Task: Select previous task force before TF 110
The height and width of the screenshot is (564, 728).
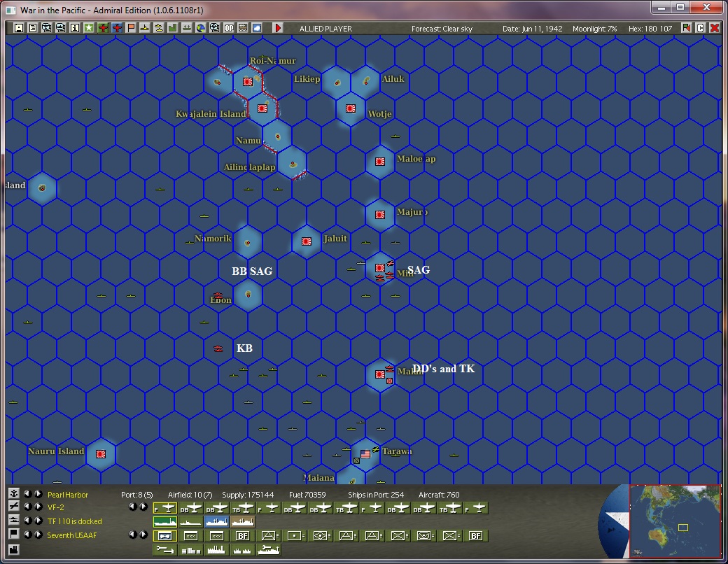Action: coord(28,521)
